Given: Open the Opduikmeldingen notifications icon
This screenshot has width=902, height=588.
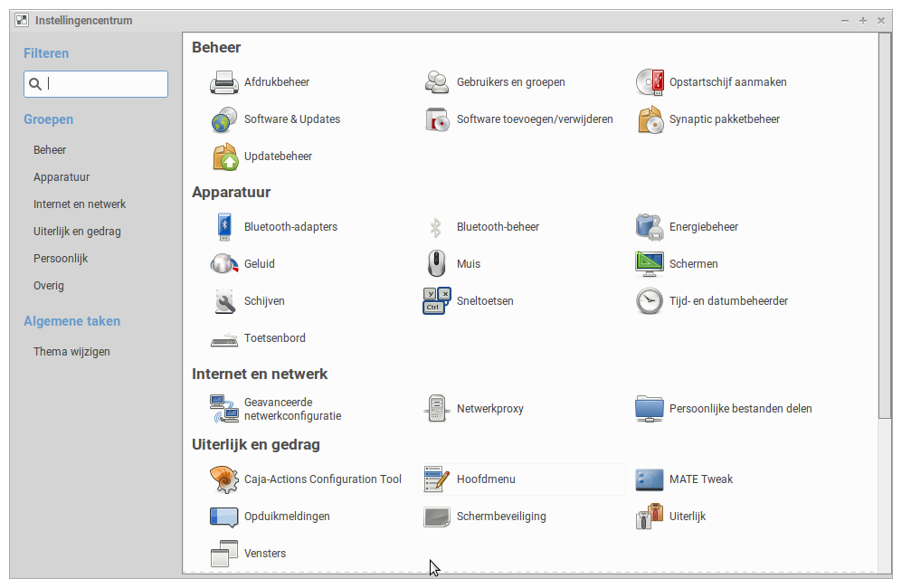Looking at the screenshot, I should 223,517.
